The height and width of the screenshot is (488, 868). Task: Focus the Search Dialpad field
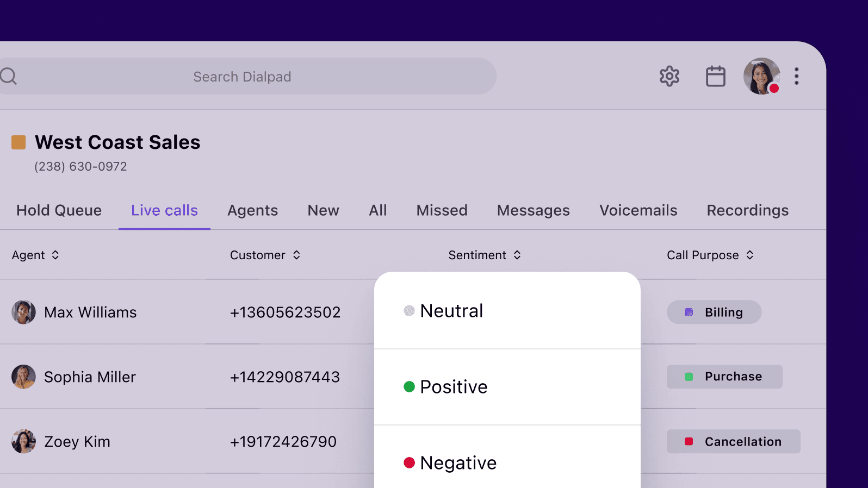[x=247, y=76]
